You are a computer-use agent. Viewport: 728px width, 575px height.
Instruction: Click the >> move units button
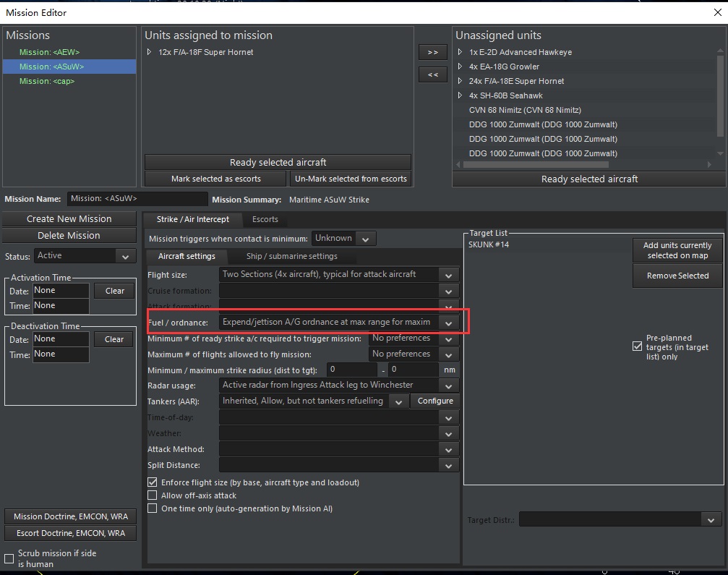433,52
